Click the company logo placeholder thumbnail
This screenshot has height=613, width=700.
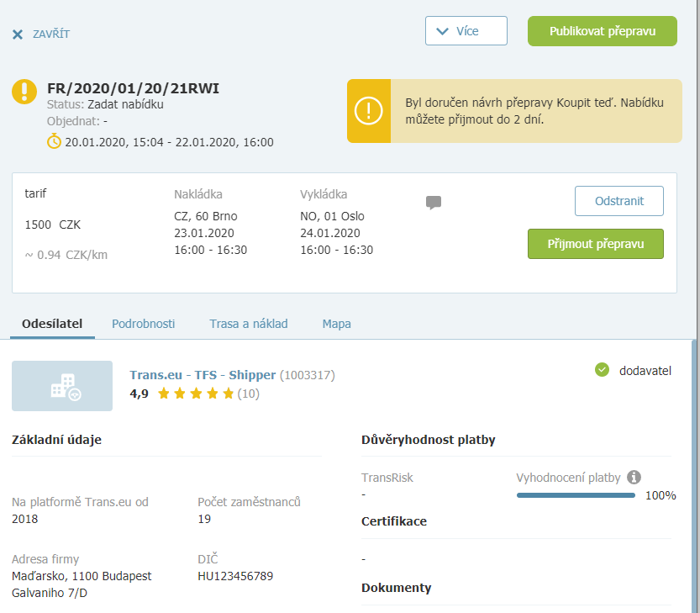coord(62,386)
